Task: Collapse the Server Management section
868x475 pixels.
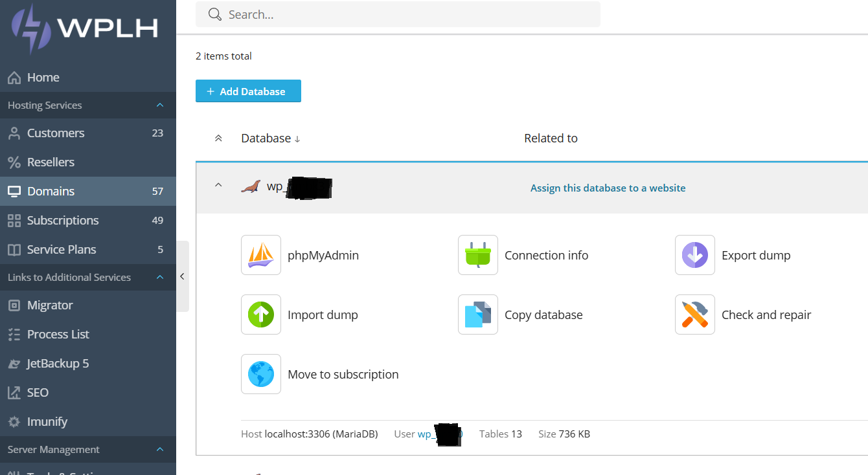Action: click(x=160, y=450)
